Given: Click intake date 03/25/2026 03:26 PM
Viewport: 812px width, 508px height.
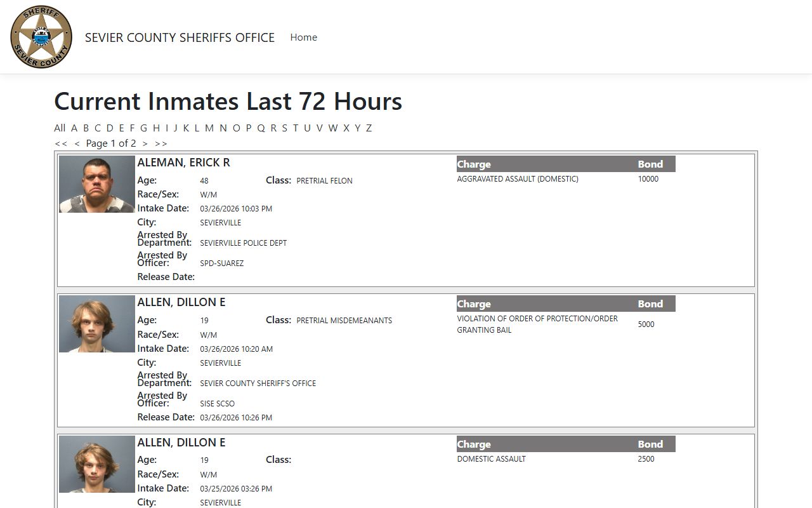Looking at the screenshot, I should click(236, 489).
